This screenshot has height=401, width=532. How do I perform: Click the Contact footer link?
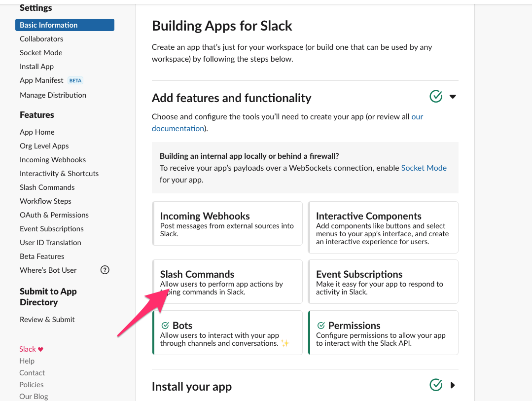pyautogui.click(x=32, y=373)
